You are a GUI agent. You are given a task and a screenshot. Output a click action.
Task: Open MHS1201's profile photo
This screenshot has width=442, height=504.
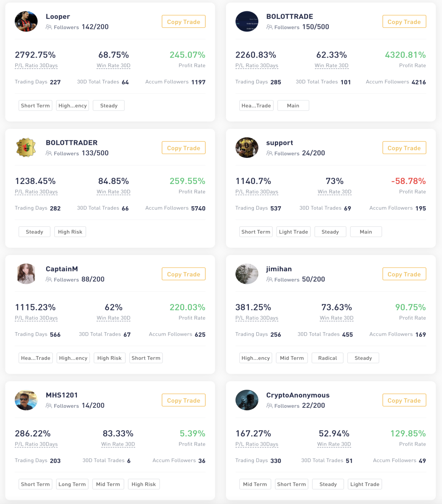[x=26, y=400]
